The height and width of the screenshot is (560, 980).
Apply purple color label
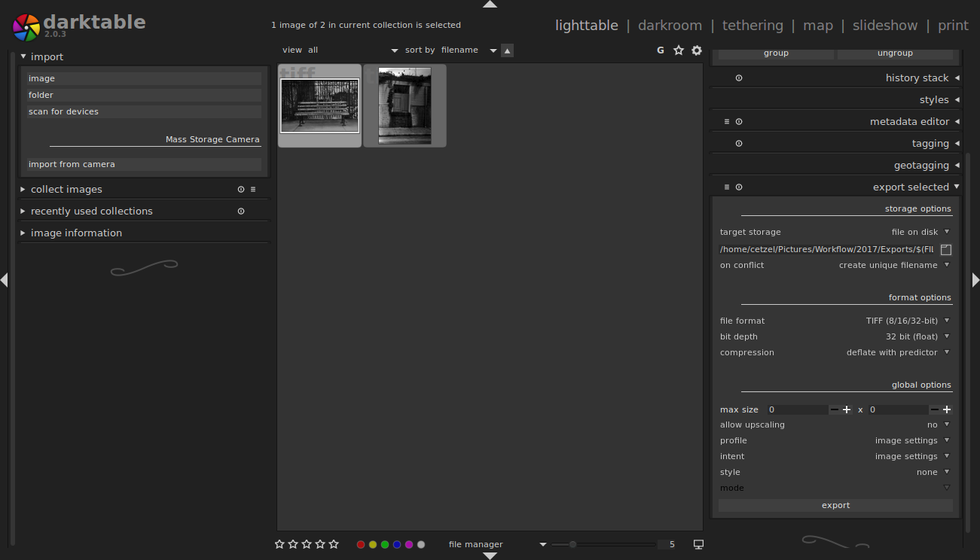[x=409, y=544]
